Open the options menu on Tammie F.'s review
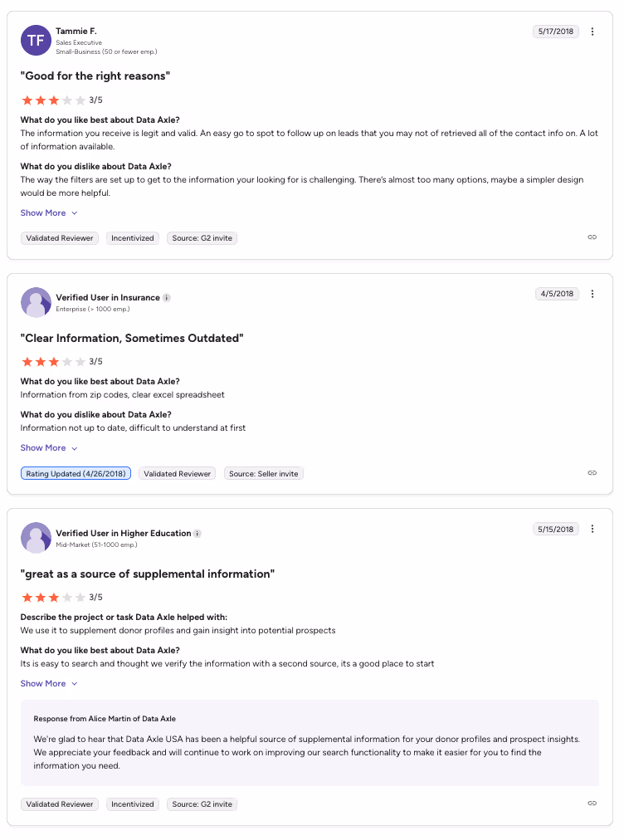The width and height of the screenshot is (624, 840). click(592, 31)
